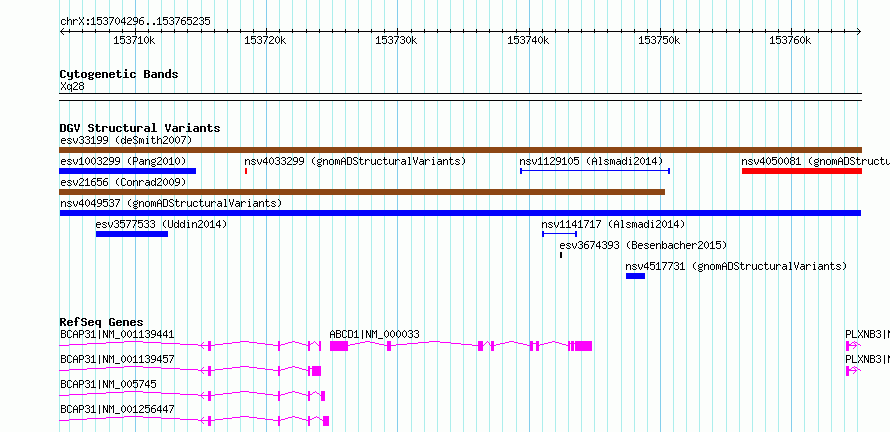The image size is (890, 432).
Task: Click the Xq28 cytogenetic band bar
Action: point(460,97)
